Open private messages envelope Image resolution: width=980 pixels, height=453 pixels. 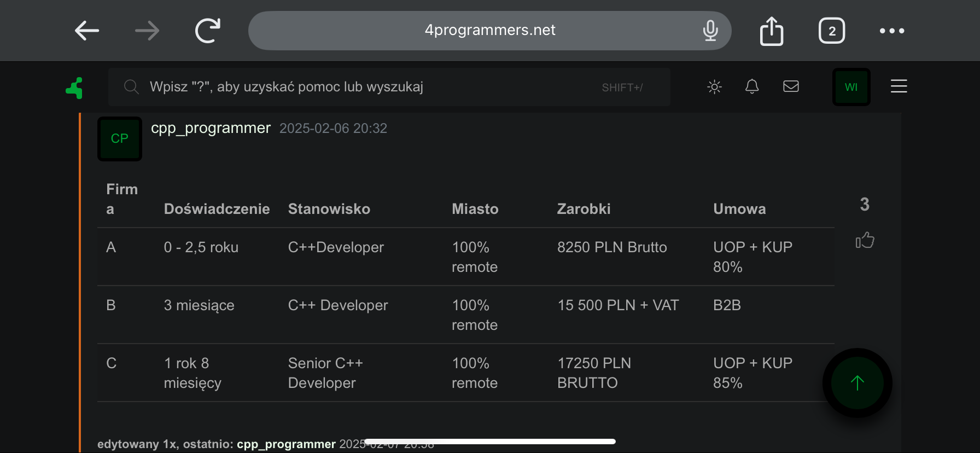(x=791, y=86)
